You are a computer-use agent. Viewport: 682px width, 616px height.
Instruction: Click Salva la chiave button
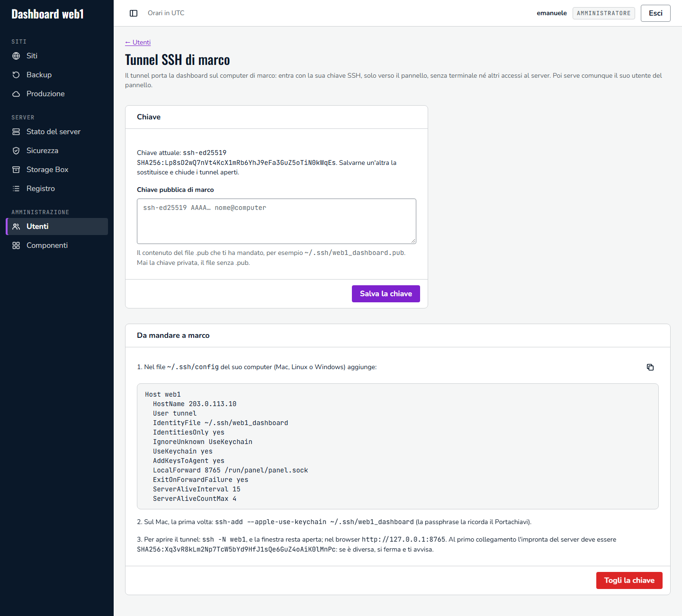pyautogui.click(x=386, y=294)
